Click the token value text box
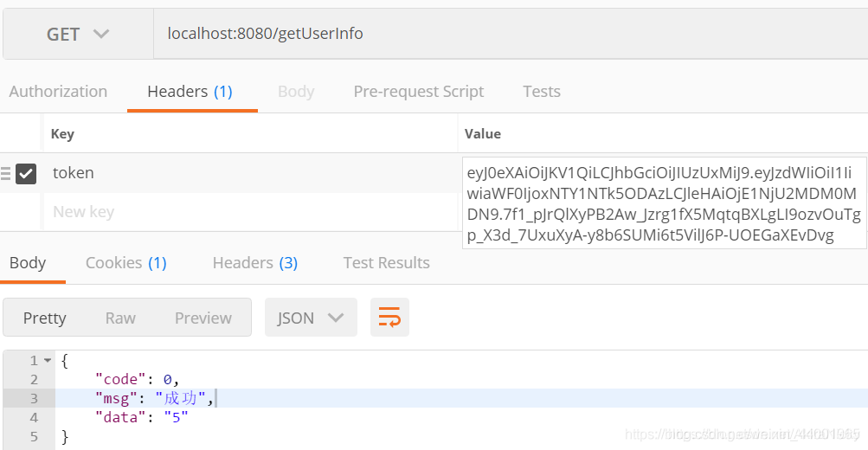Viewport: 868px width, 450px height. pyautogui.click(x=665, y=203)
